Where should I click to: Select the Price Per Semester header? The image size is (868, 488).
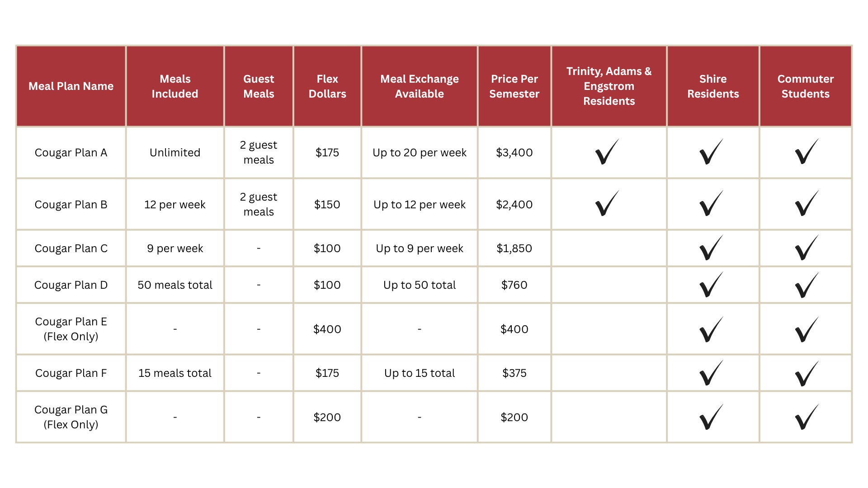click(514, 86)
